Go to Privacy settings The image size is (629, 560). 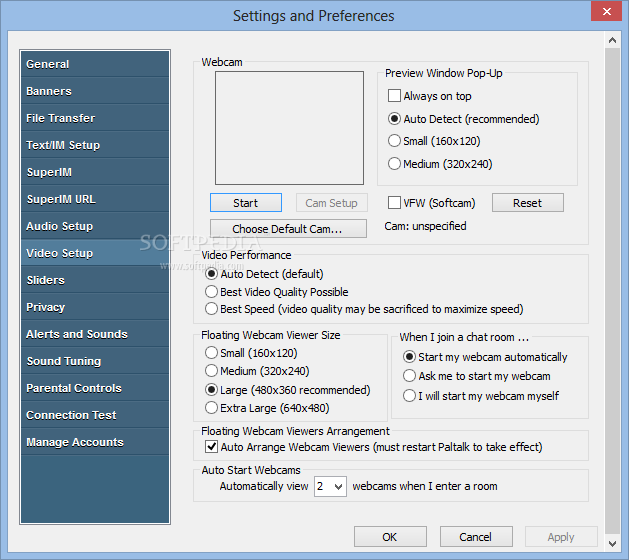pyautogui.click(x=95, y=307)
